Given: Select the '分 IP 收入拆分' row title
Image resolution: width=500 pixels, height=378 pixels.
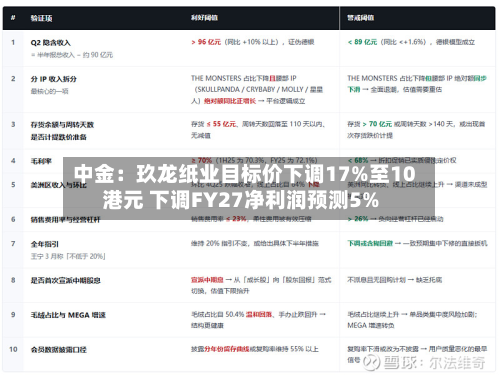Looking at the screenshot, I should pos(54,79).
